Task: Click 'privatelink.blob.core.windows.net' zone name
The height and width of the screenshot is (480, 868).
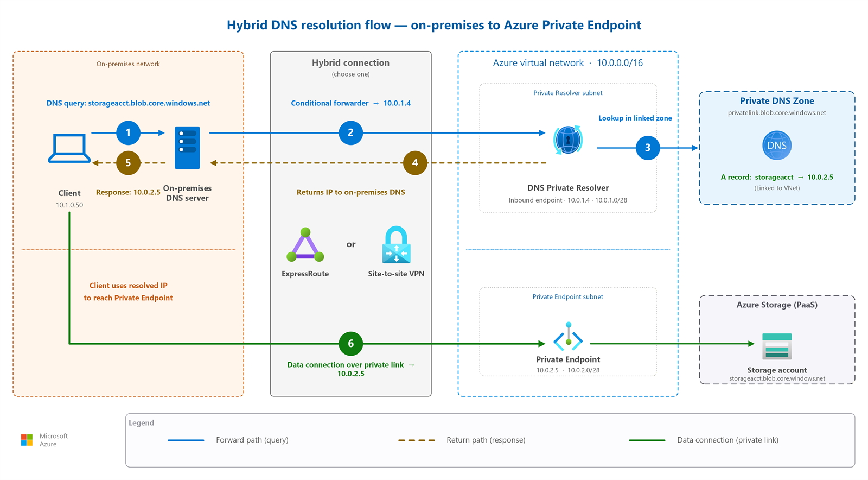Action: point(777,113)
